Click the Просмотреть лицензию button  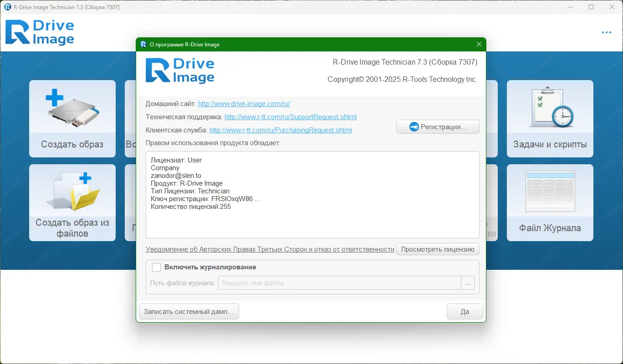(438, 249)
